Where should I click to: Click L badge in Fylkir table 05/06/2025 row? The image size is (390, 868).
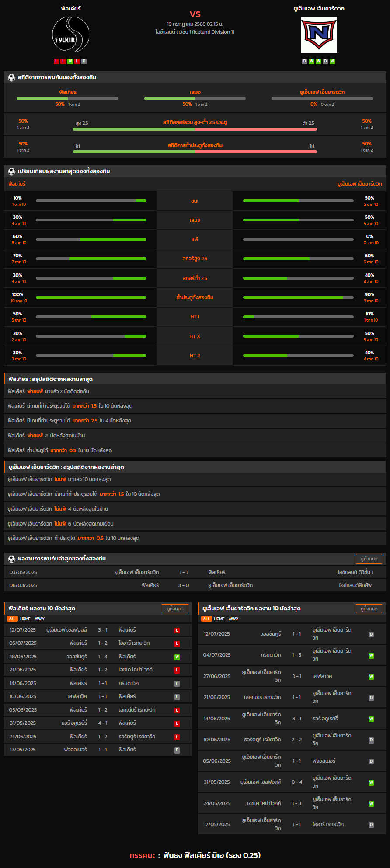click(x=177, y=710)
